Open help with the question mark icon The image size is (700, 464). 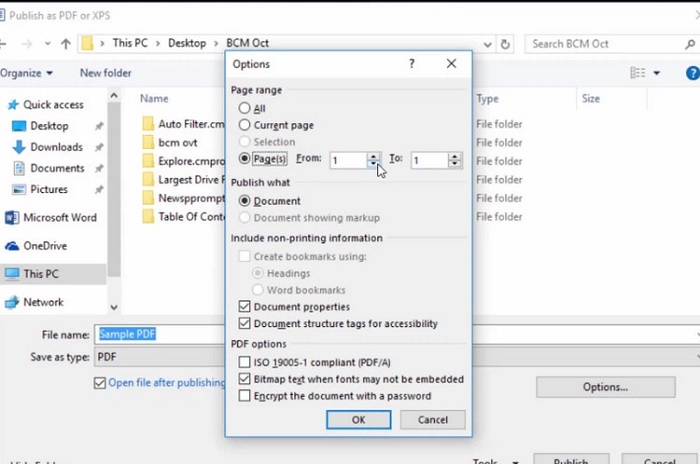click(412, 63)
